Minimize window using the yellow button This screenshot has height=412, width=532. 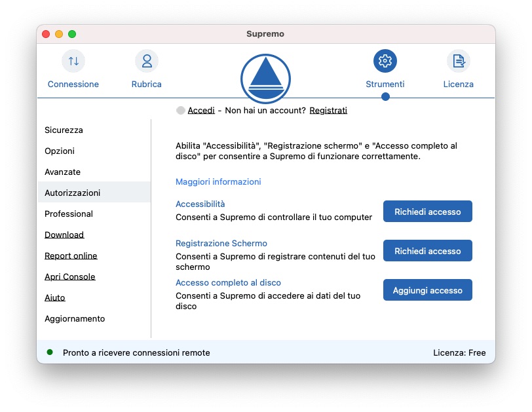(x=59, y=34)
